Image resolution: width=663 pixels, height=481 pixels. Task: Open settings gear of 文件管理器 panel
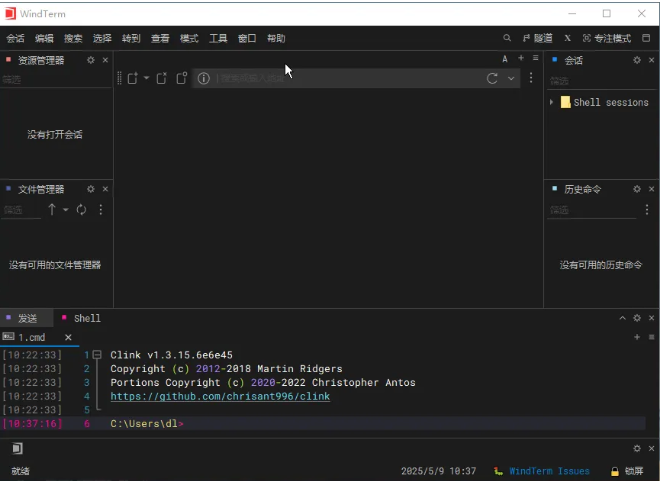point(90,189)
